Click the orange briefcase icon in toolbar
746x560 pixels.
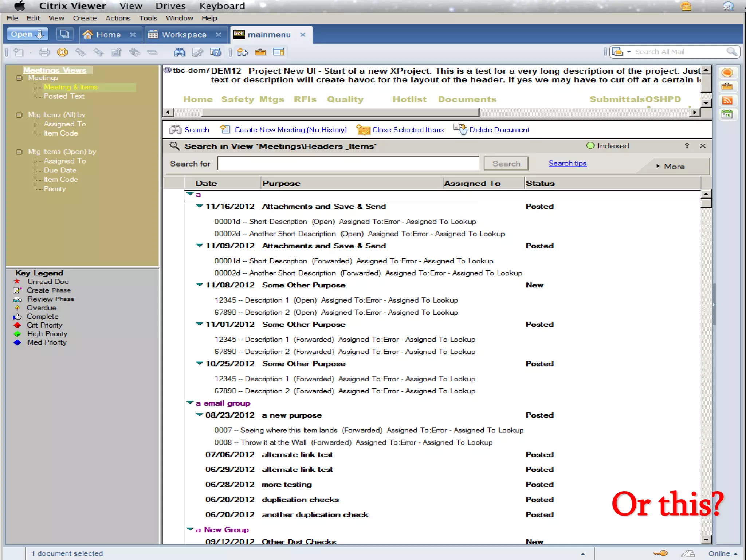click(x=260, y=52)
